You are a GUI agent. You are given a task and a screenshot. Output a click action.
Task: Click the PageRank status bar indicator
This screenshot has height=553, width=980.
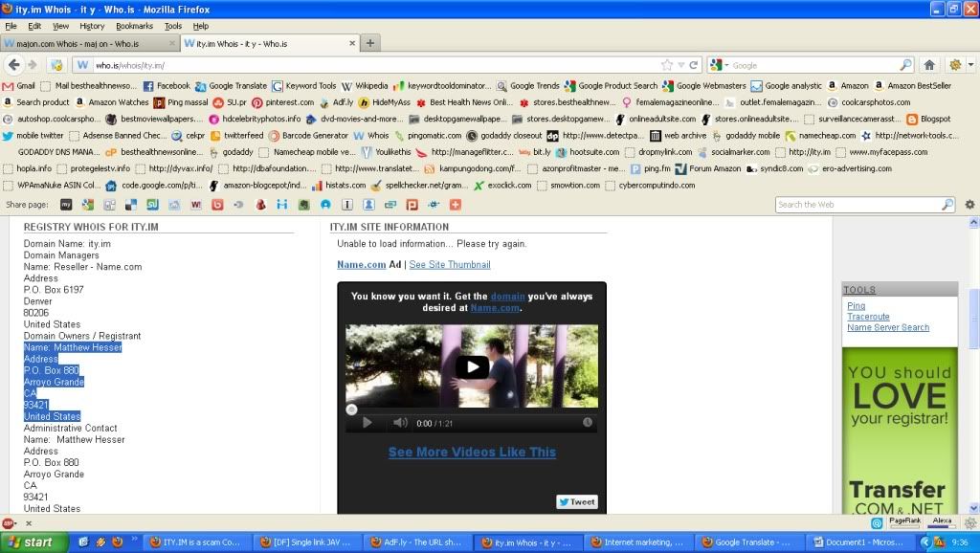(904, 522)
